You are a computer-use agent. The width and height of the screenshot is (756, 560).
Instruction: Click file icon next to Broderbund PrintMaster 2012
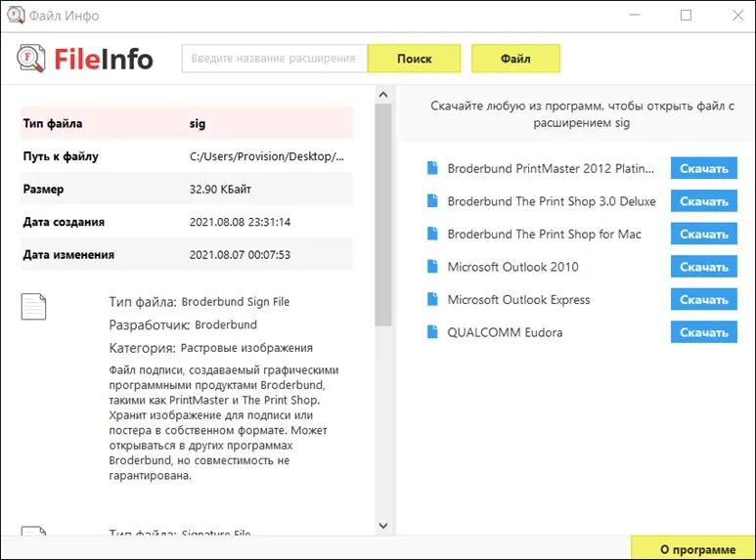pos(432,168)
